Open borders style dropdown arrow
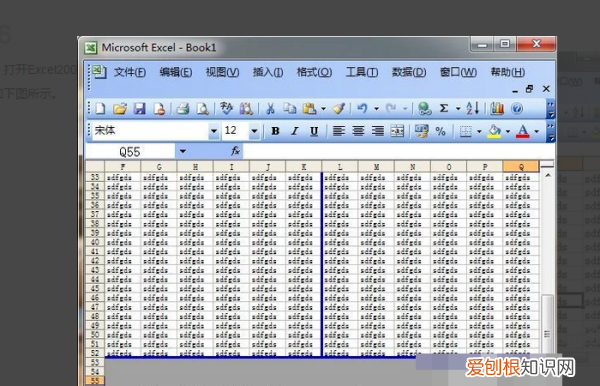This screenshot has height=386, width=600. click(x=479, y=132)
